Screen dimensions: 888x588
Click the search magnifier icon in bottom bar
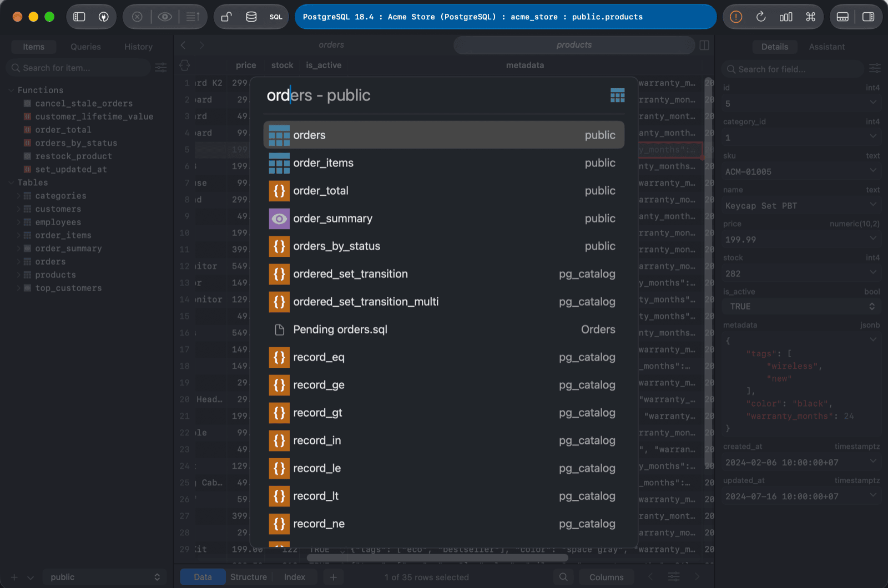[563, 577]
